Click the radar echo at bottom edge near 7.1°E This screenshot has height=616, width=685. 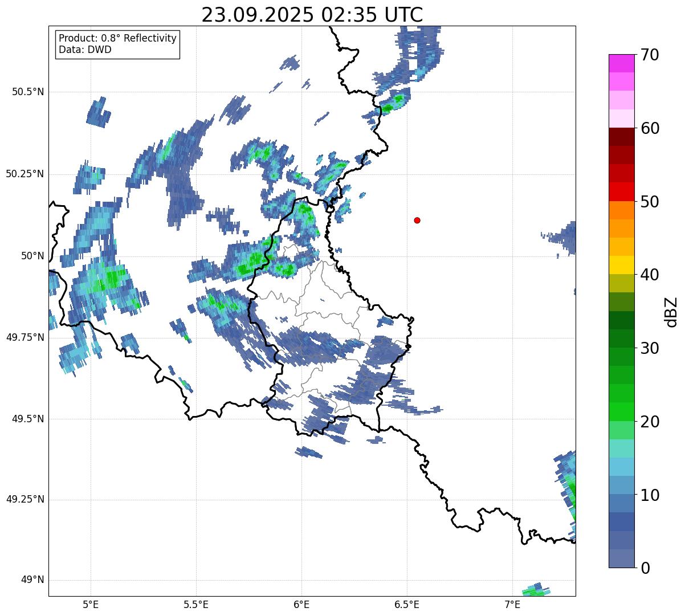[x=537, y=590]
